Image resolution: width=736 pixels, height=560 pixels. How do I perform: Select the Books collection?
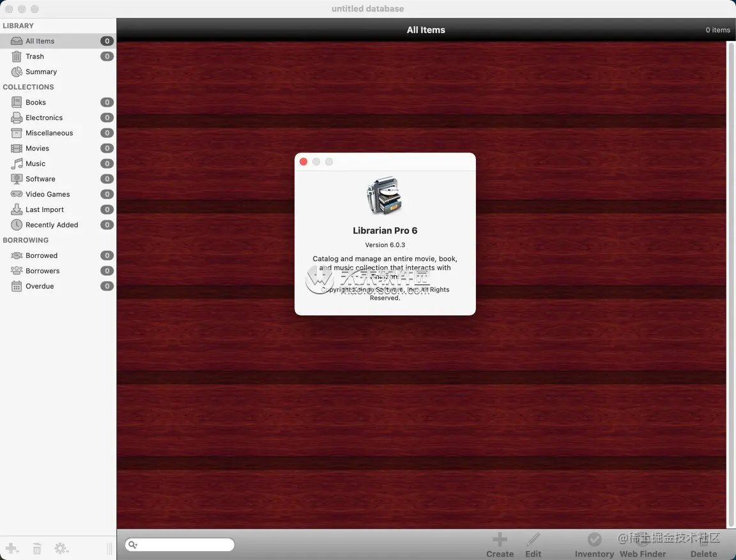coord(57,102)
